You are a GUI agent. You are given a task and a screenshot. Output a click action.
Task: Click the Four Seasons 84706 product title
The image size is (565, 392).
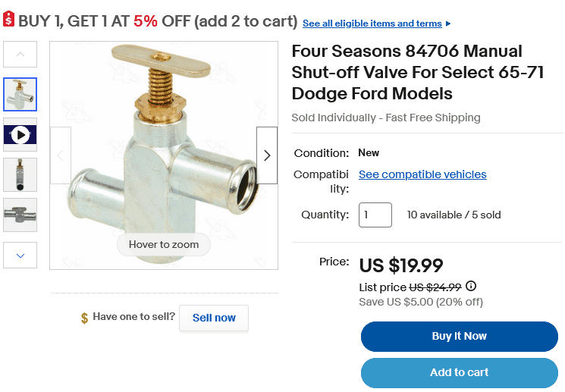(x=406, y=73)
